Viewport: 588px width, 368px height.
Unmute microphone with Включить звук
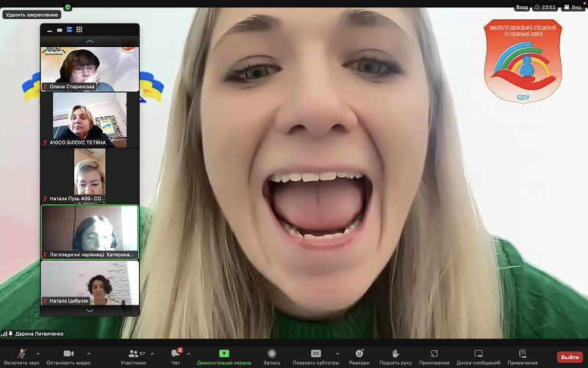[x=21, y=357]
